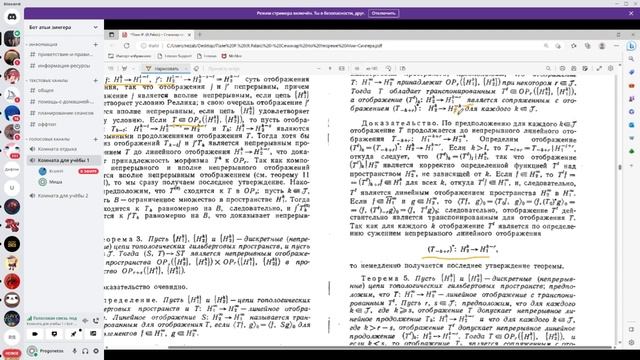Open browser settings and more menu
Viewport: 640px width, 360px height.
coord(616,46)
